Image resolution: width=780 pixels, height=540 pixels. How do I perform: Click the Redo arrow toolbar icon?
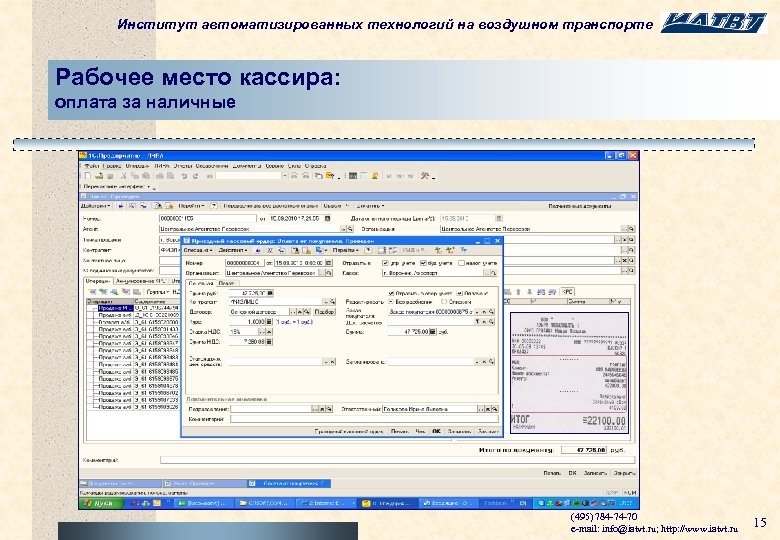195,176
